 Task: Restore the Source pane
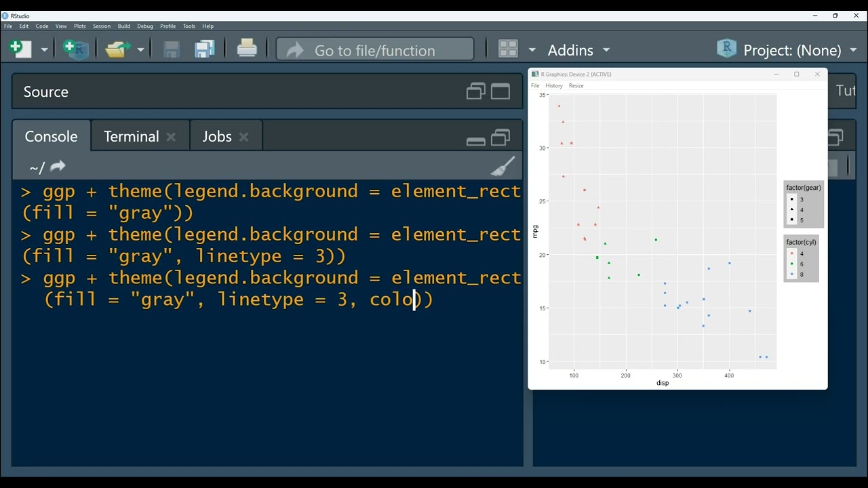476,91
